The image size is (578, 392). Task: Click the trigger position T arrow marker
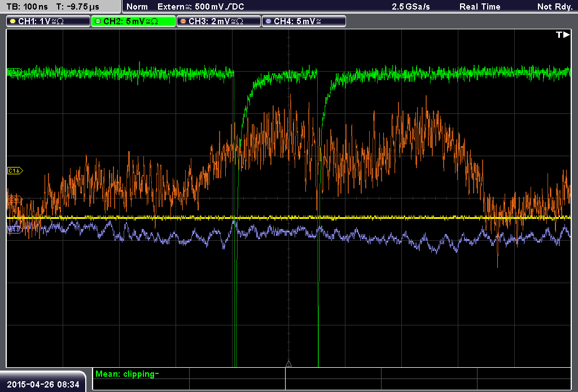click(x=563, y=34)
